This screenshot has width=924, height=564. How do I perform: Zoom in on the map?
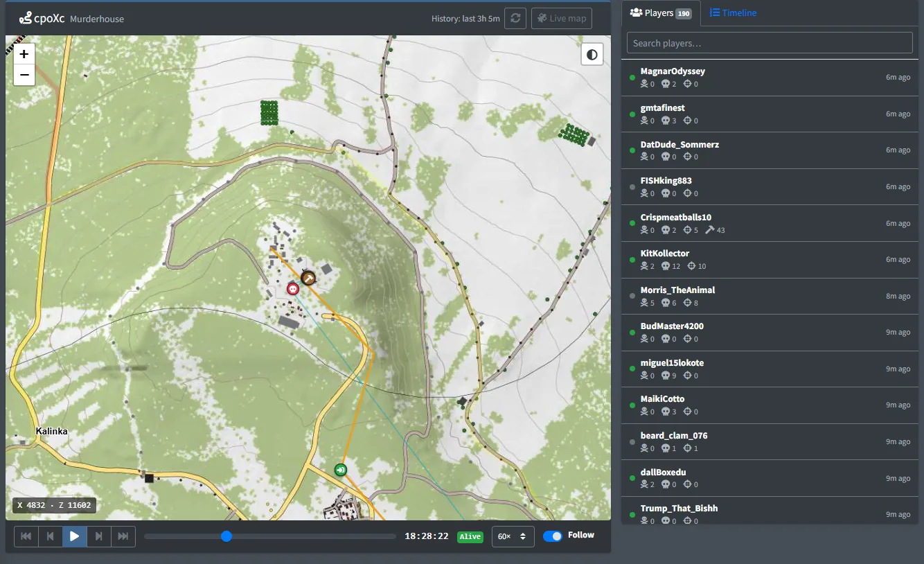click(24, 54)
